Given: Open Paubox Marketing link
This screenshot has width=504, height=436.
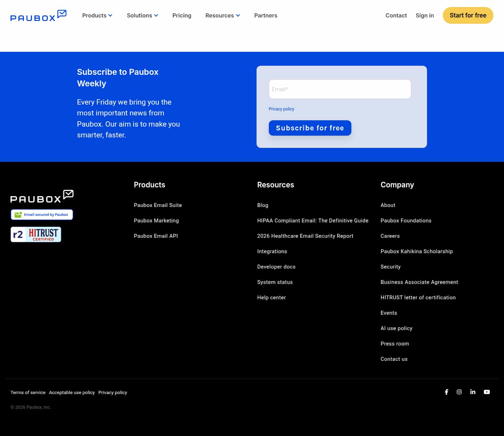Looking at the screenshot, I should pos(156,221).
